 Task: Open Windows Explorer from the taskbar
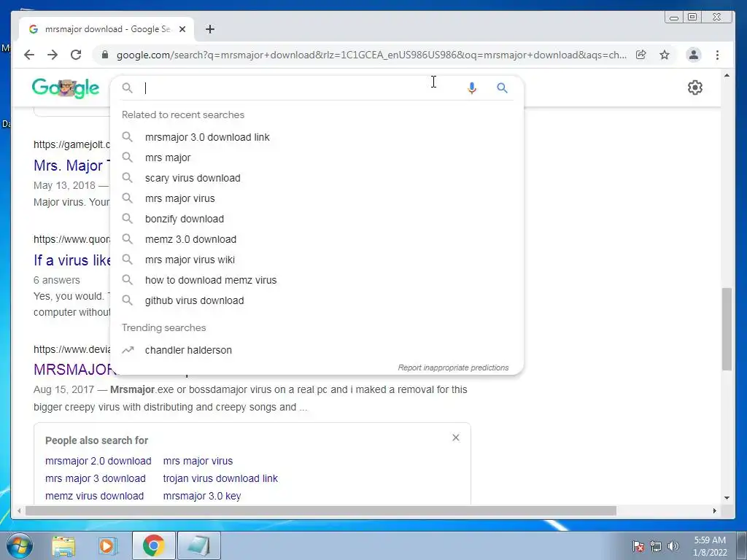tap(64, 545)
